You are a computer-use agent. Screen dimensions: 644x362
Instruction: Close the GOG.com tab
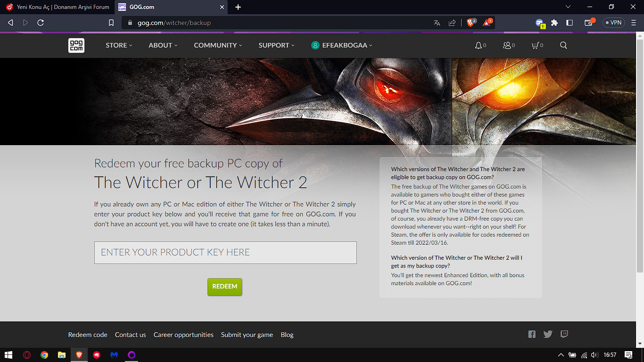tap(222, 7)
